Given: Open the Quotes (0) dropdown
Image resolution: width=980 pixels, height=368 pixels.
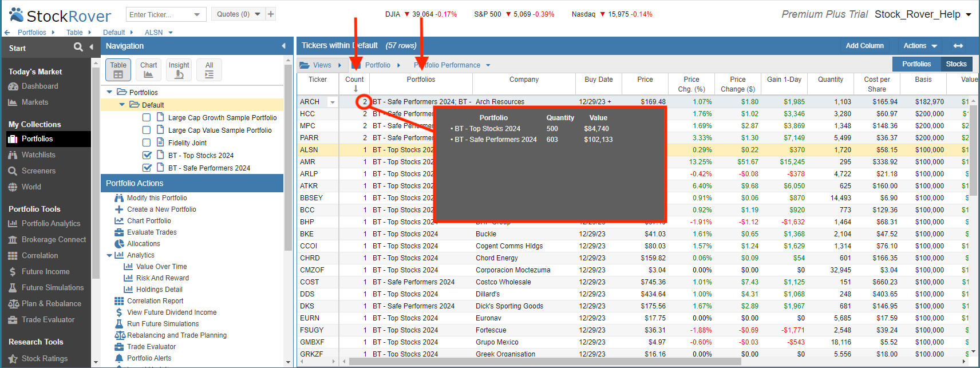Looking at the screenshot, I should (x=239, y=14).
